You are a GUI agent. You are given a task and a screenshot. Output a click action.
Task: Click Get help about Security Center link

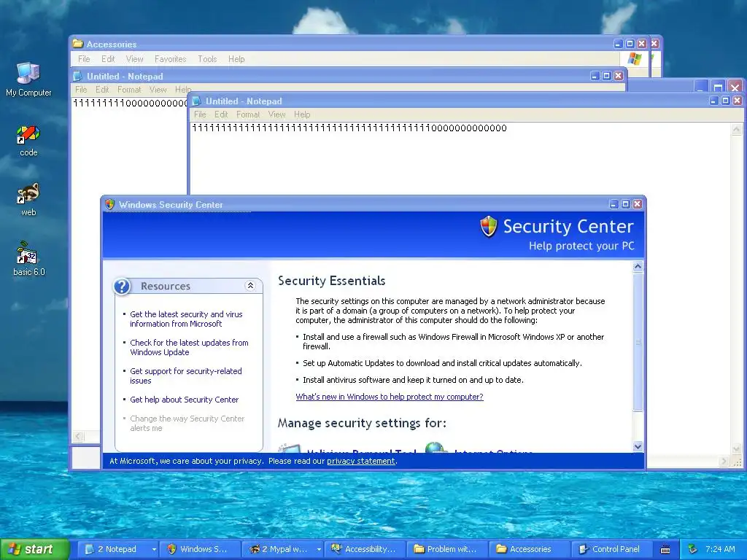point(184,400)
